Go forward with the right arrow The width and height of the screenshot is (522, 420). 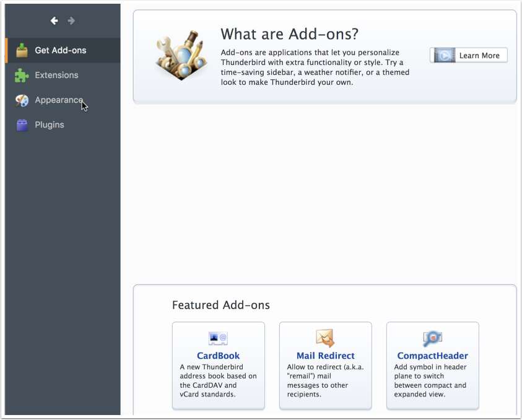[71, 20]
